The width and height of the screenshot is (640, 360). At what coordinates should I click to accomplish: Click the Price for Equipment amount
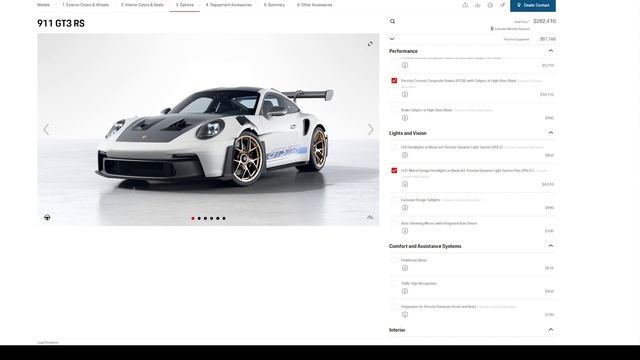pos(548,39)
